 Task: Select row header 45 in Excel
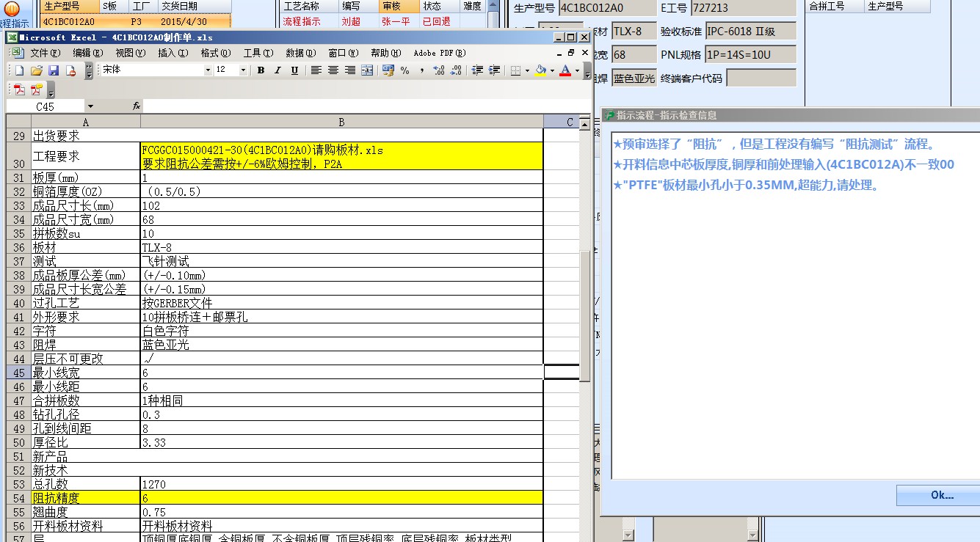(x=18, y=373)
